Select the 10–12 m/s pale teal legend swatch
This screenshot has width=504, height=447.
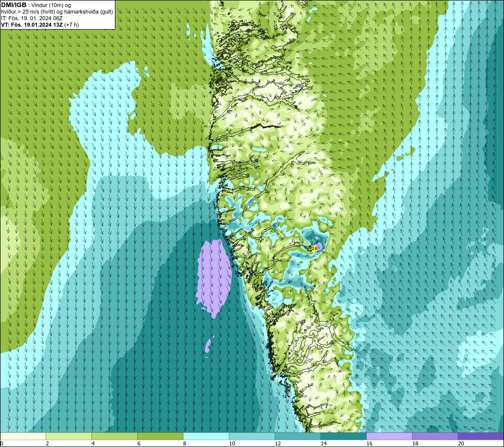click(x=252, y=436)
